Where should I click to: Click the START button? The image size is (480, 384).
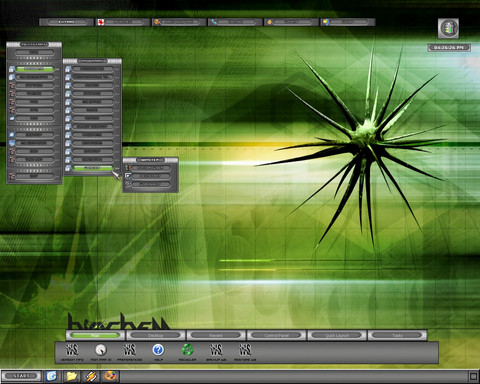click(21, 376)
